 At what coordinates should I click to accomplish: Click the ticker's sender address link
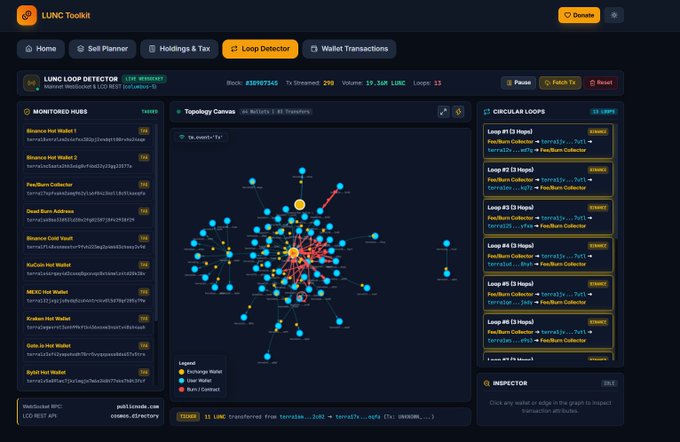pyautogui.click(x=302, y=417)
